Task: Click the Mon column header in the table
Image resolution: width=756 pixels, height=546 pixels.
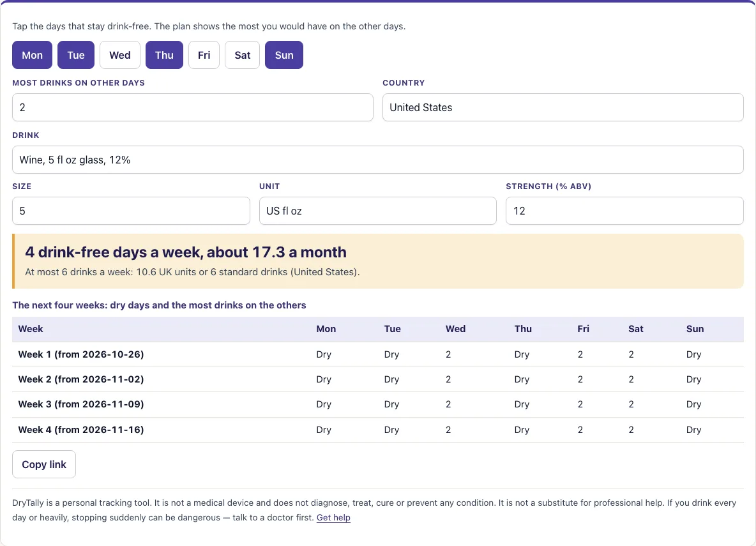Action: tap(326, 329)
